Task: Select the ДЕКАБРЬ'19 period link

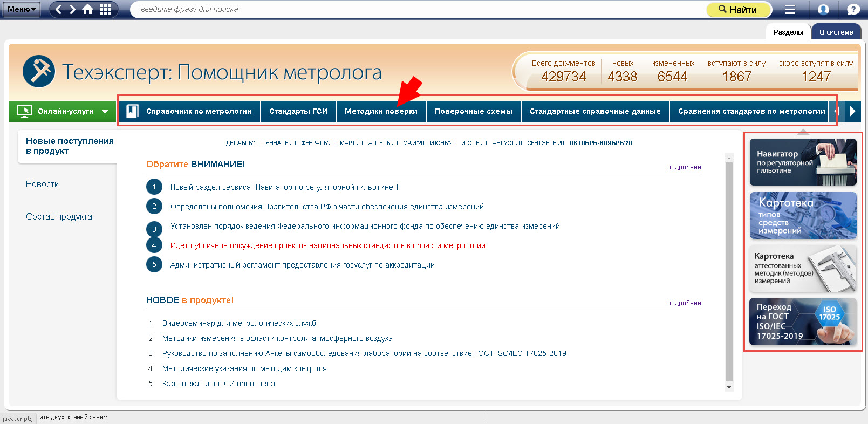Action: click(x=243, y=143)
